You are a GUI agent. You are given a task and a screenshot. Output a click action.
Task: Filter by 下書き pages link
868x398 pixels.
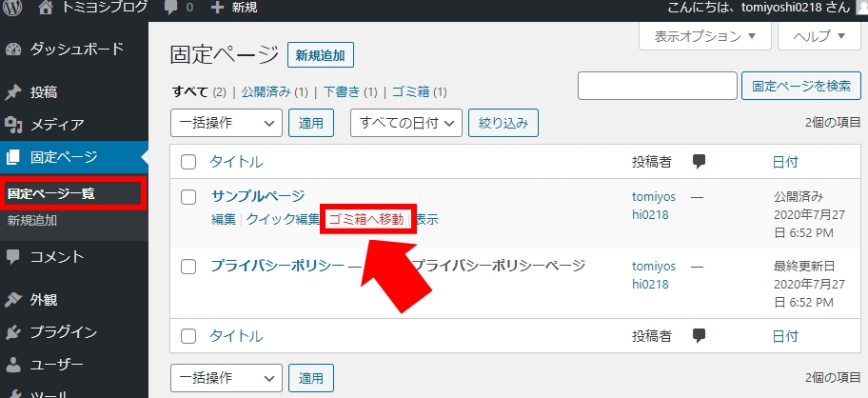[342, 91]
